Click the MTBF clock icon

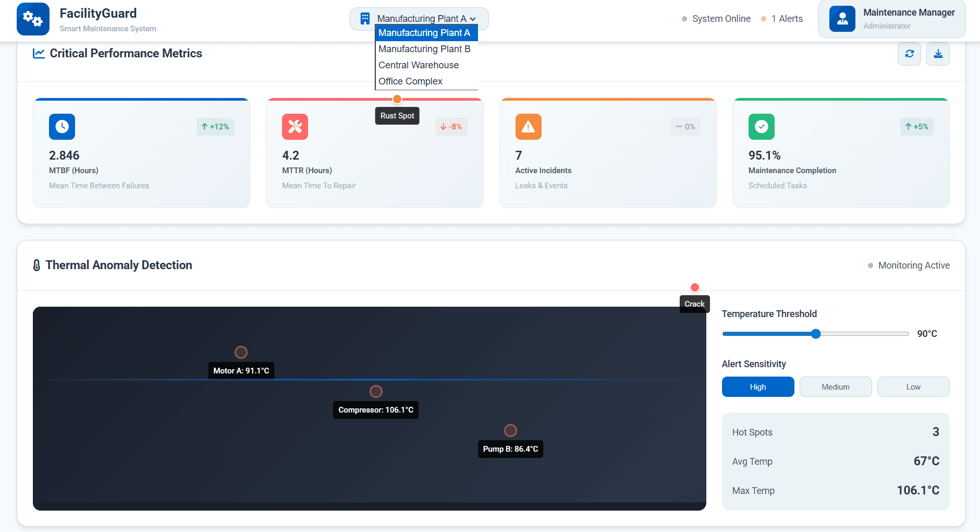click(62, 127)
